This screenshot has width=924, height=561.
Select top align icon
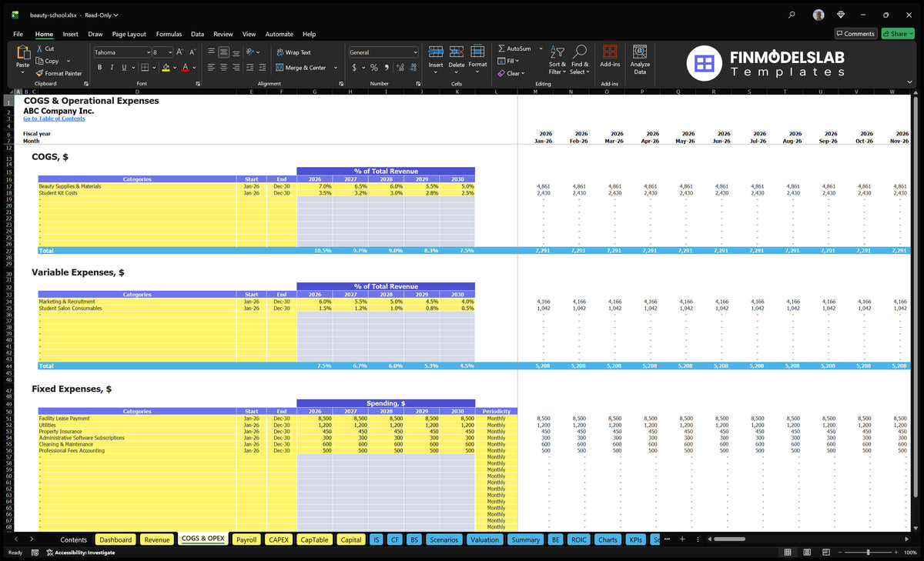[211, 52]
